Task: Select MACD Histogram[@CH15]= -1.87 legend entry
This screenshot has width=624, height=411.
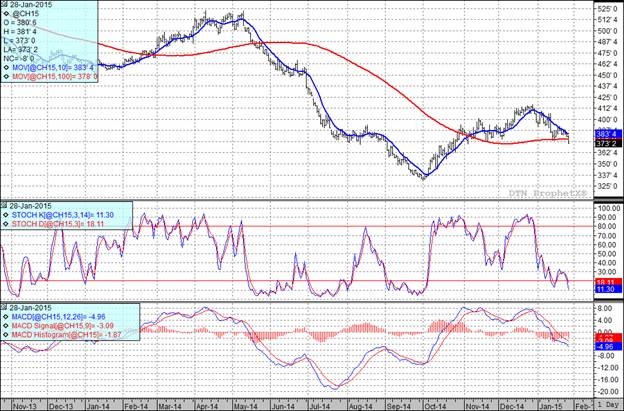Action: coord(66,335)
